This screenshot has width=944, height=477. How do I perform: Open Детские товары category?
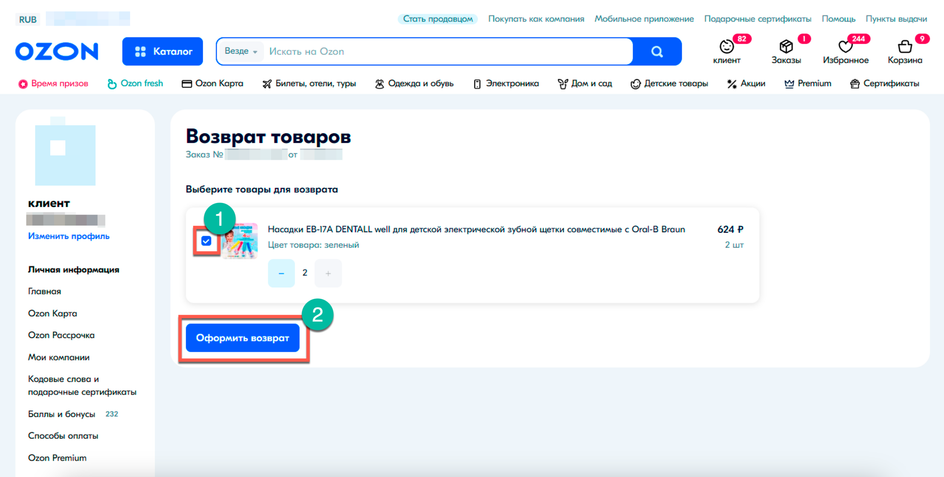point(669,84)
